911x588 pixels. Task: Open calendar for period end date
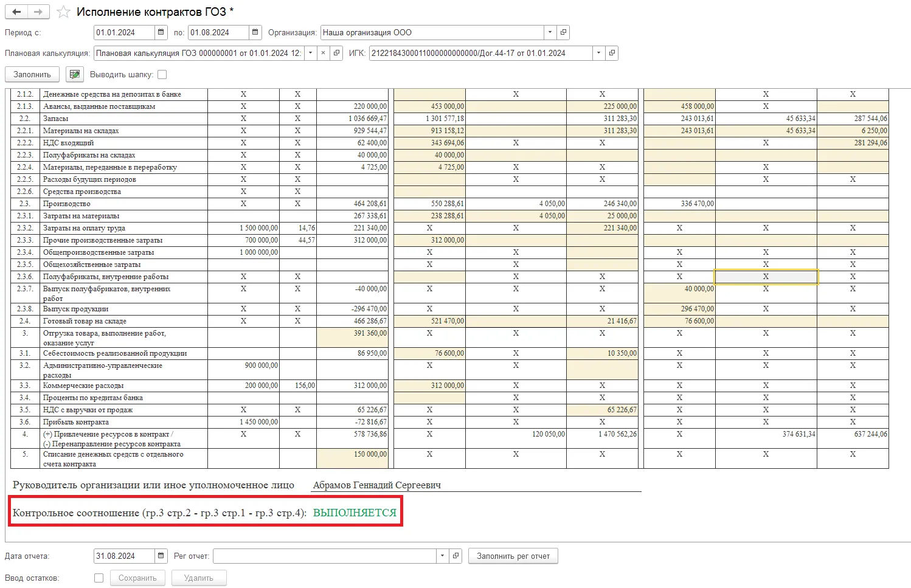click(x=255, y=33)
